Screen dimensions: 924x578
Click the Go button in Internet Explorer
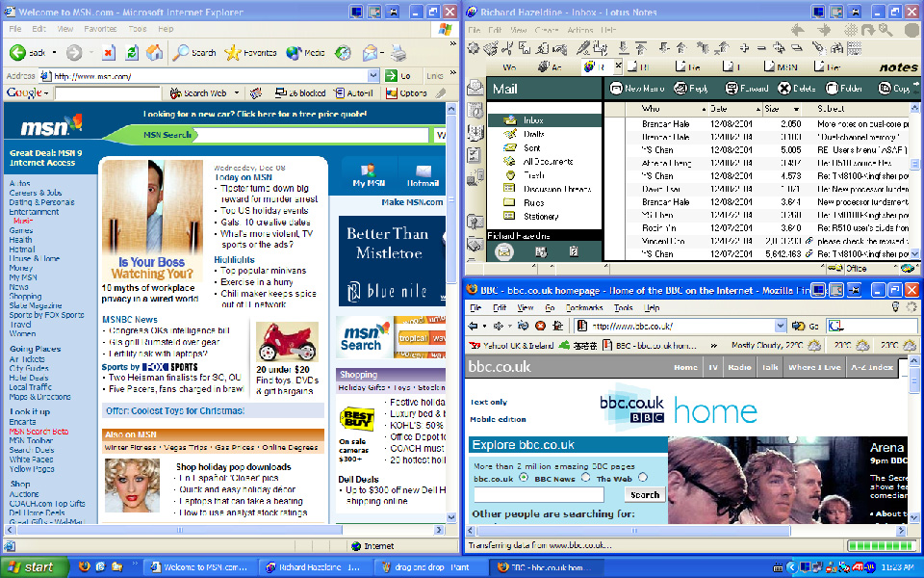(x=398, y=76)
